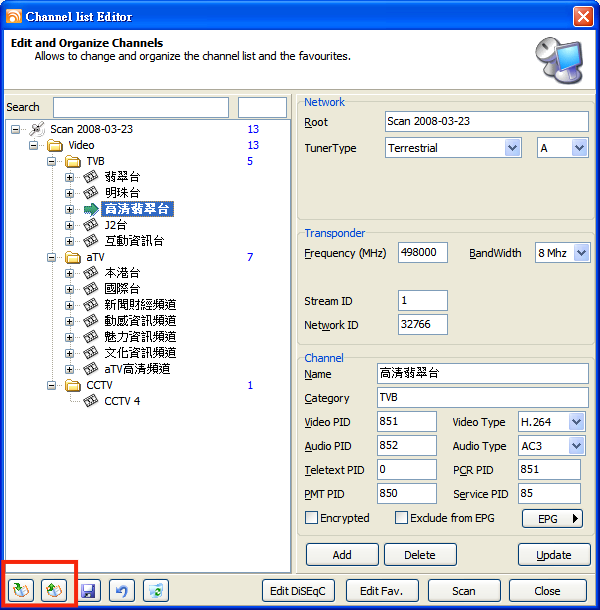
Task: Open the Video Type dropdown
Action: 576,422
